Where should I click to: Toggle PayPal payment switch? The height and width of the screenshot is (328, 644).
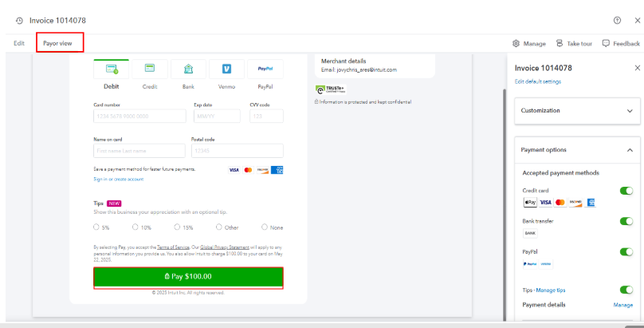tap(626, 251)
